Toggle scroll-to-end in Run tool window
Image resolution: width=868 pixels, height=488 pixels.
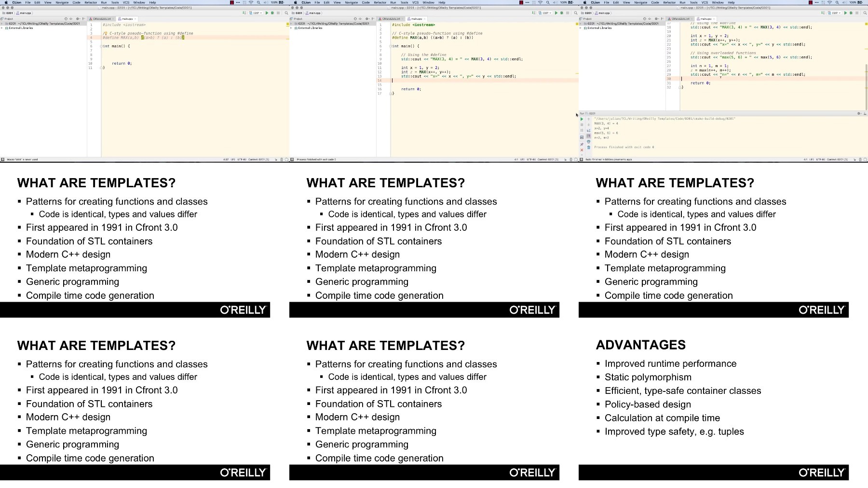[589, 136]
